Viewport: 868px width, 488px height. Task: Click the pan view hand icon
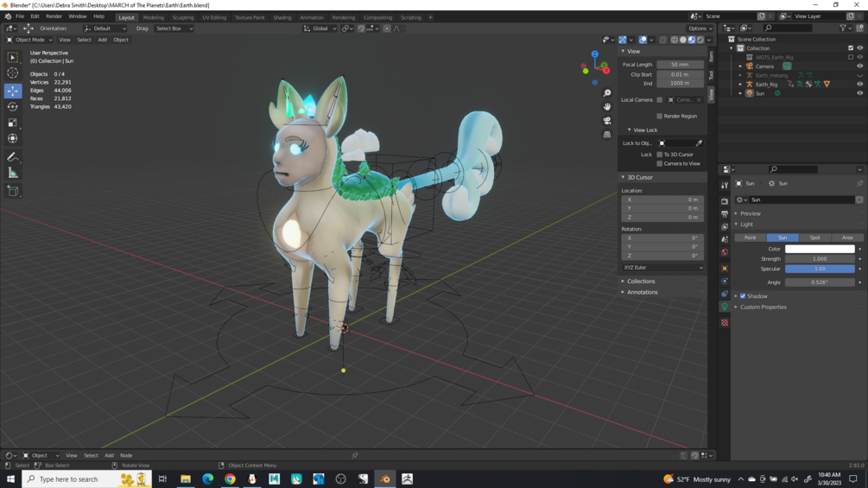tap(607, 106)
